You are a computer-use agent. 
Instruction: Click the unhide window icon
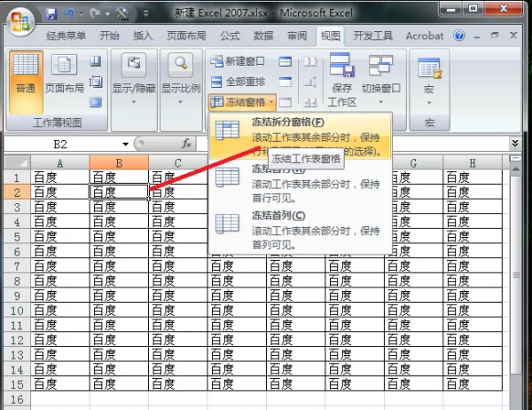285,102
